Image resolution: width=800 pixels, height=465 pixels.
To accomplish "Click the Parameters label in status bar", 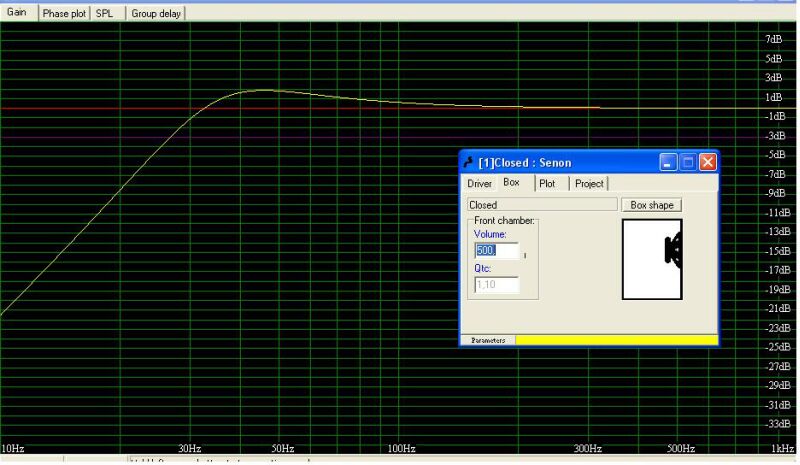I will (x=488, y=340).
